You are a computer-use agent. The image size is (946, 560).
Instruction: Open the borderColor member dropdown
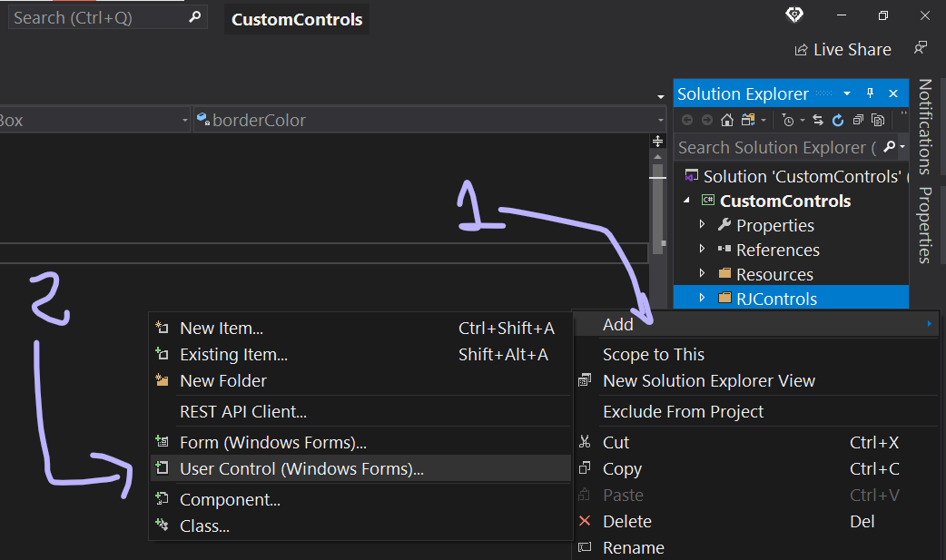[x=661, y=119]
